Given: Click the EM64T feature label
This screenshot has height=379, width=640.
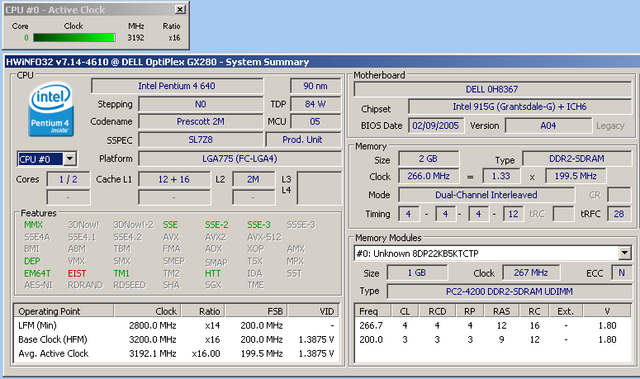Looking at the screenshot, I should click(37, 273).
